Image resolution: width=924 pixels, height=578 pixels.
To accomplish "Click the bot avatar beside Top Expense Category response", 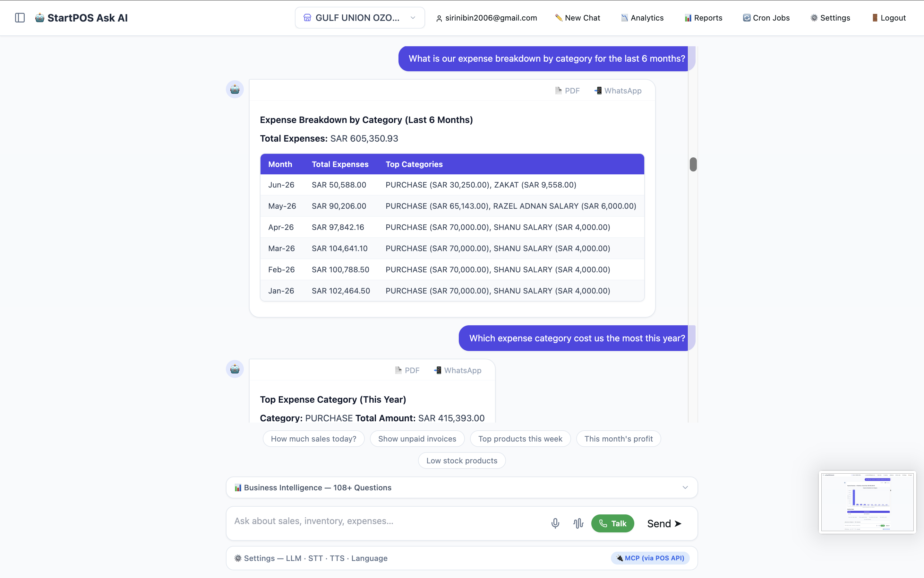I will coord(235,369).
